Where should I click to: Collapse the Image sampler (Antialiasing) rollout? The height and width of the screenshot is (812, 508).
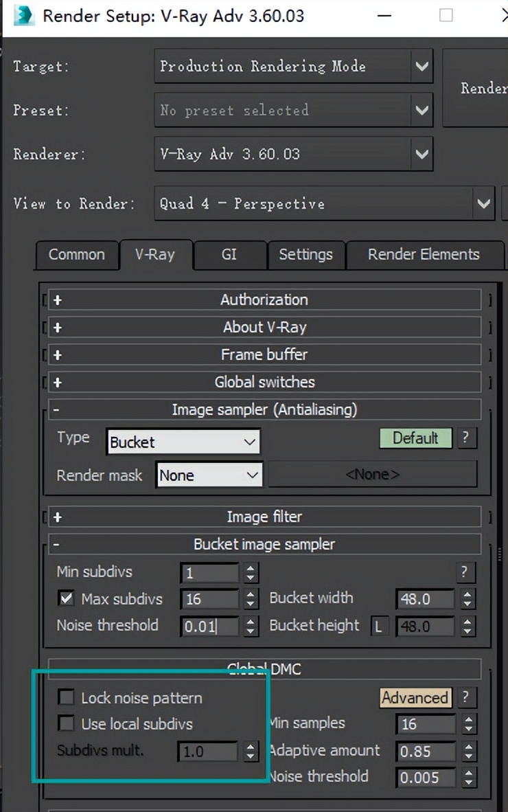pos(264,409)
